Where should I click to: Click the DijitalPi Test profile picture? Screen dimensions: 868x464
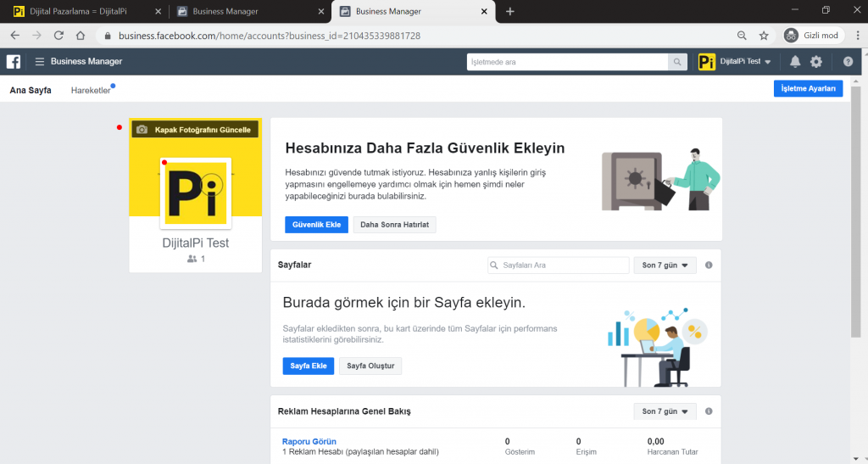[196, 193]
